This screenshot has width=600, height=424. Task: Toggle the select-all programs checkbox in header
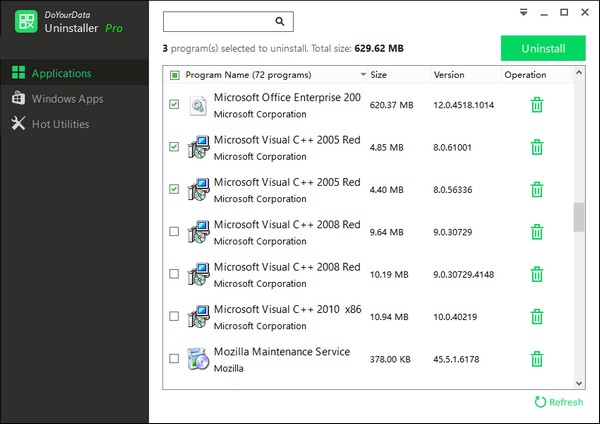pos(174,75)
